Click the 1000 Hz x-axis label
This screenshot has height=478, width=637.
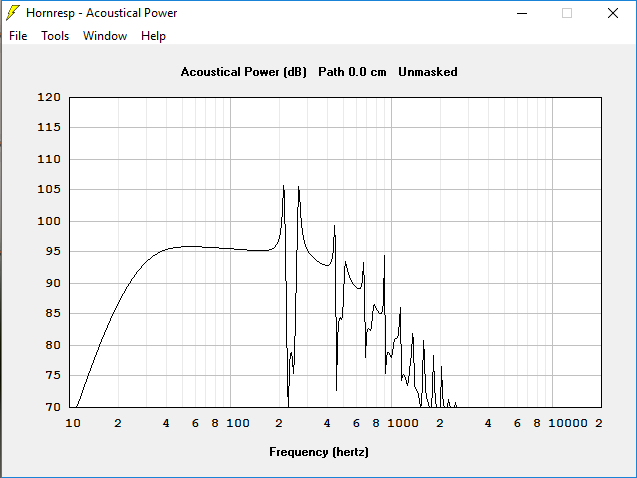click(403, 423)
